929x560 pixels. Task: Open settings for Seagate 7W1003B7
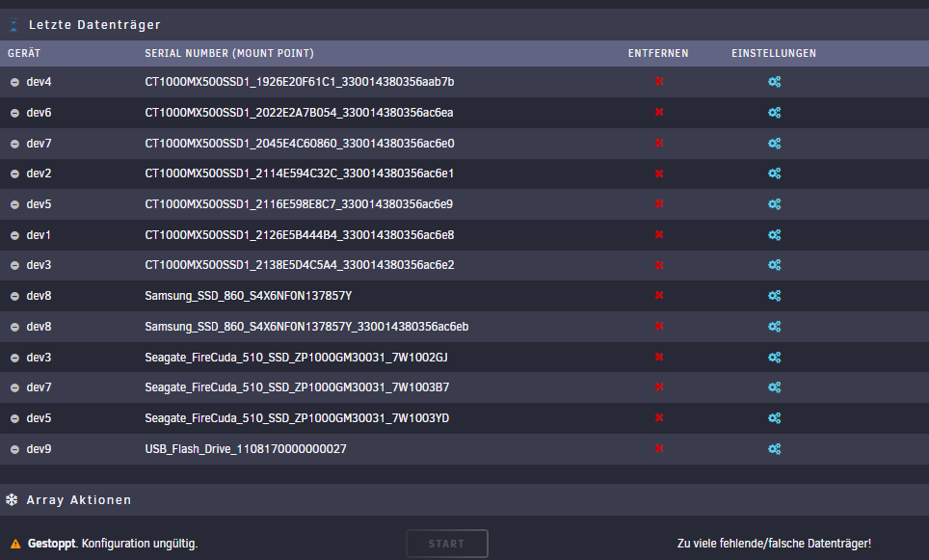775,387
